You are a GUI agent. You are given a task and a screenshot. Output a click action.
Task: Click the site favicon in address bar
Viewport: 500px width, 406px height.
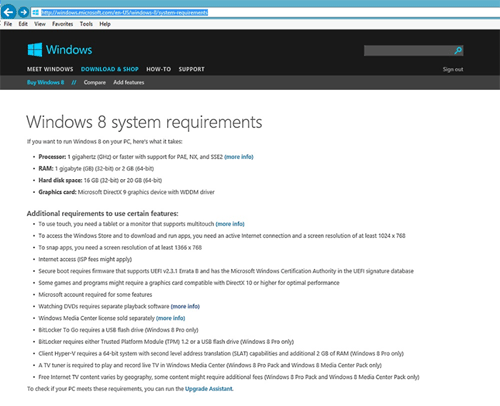click(36, 13)
